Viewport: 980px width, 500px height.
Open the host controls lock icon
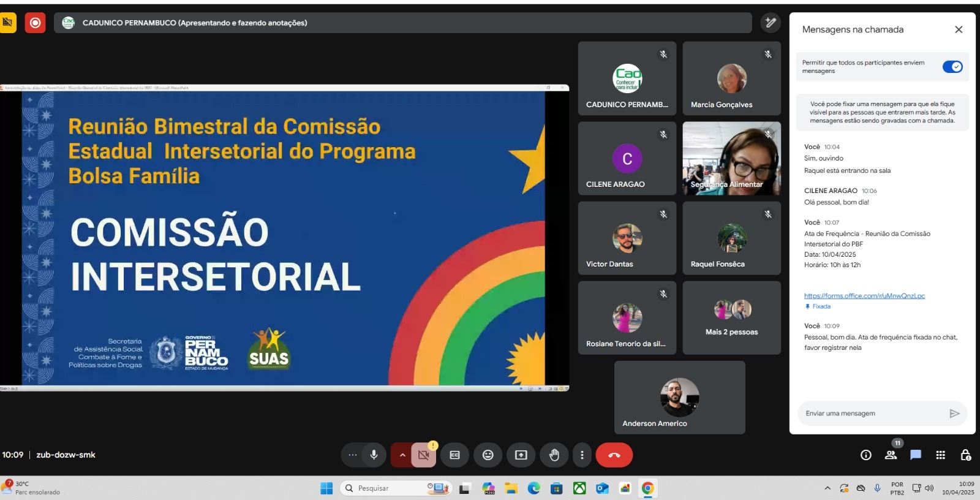pyautogui.click(x=965, y=455)
